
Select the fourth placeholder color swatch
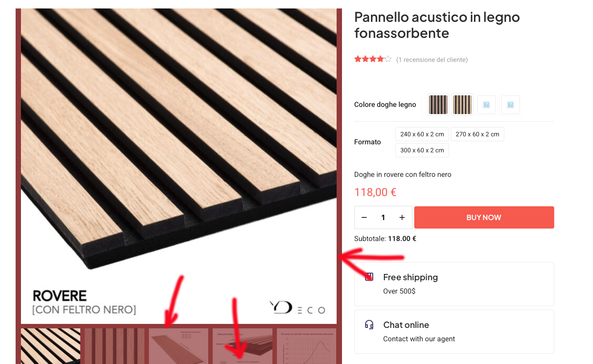coord(511,105)
